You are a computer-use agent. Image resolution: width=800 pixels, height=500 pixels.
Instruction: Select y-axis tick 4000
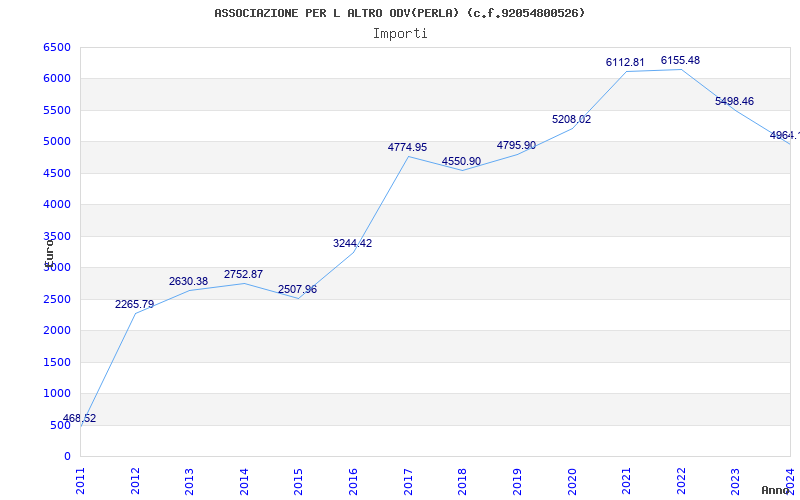(x=57, y=205)
